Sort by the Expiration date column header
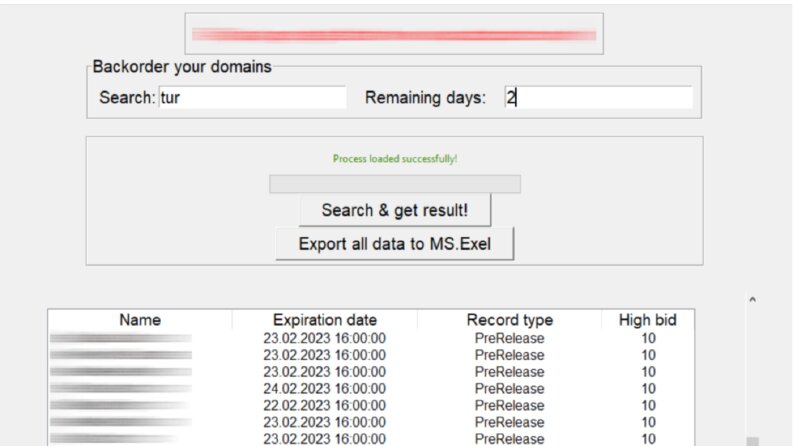793x446 pixels. [x=325, y=320]
